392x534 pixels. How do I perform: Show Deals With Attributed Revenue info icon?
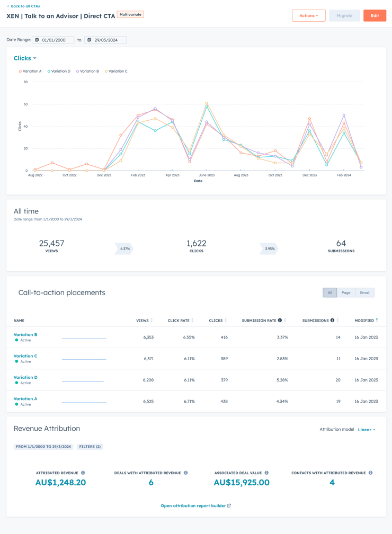185,473
